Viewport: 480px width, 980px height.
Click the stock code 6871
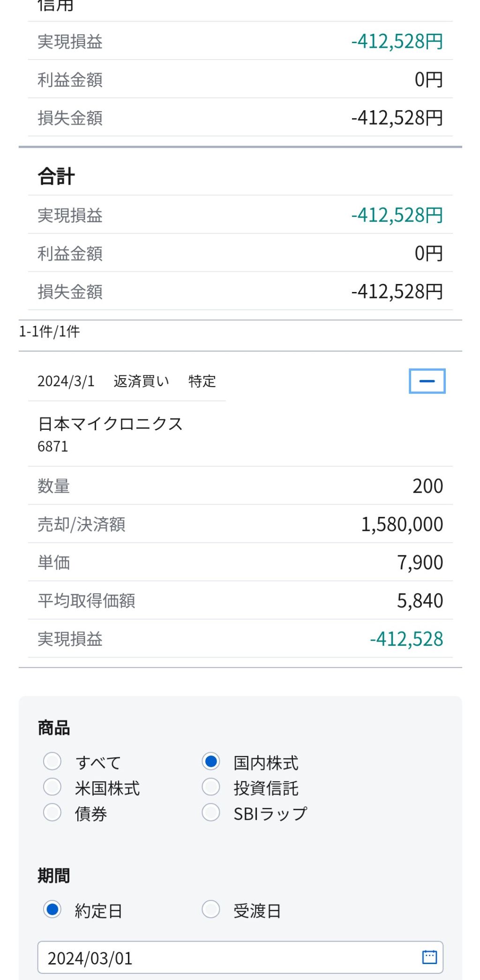click(53, 447)
